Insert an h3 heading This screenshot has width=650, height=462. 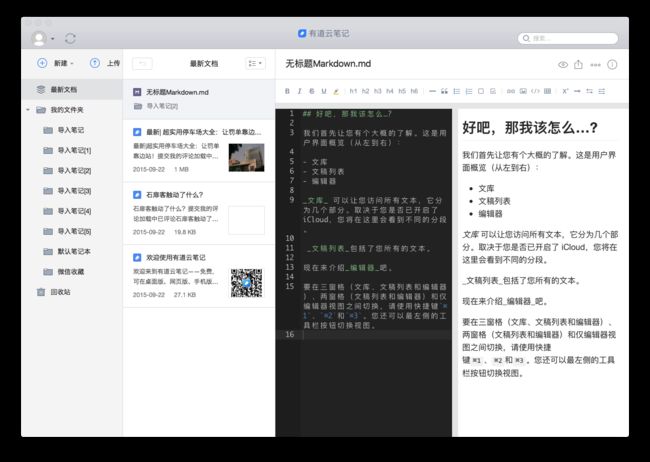click(377, 91)
